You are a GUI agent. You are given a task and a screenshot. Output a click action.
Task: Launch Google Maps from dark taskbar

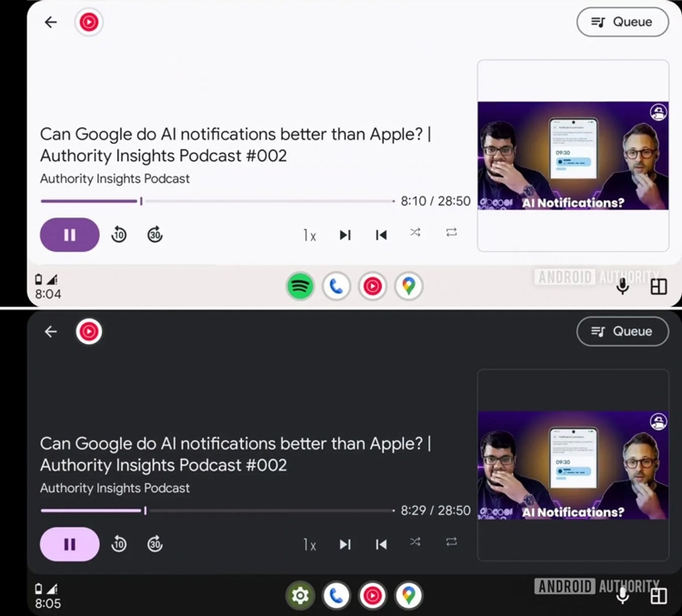pos(409,595)
